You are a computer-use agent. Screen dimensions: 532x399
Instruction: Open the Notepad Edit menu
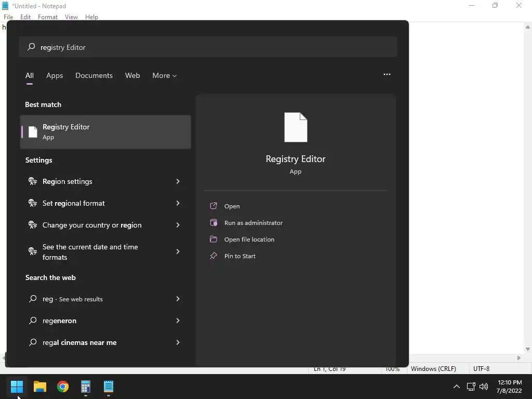point(25,17)
